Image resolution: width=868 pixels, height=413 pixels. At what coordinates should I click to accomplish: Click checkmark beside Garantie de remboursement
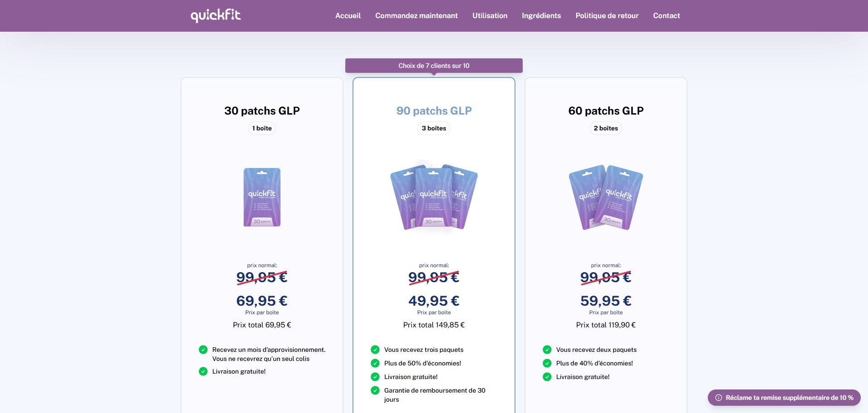tap(375, 390)
